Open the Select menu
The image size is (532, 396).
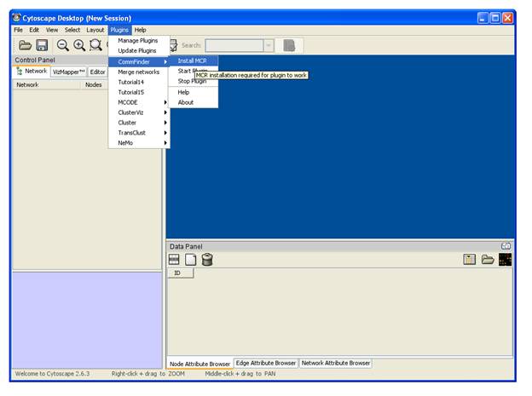(72, 30)
